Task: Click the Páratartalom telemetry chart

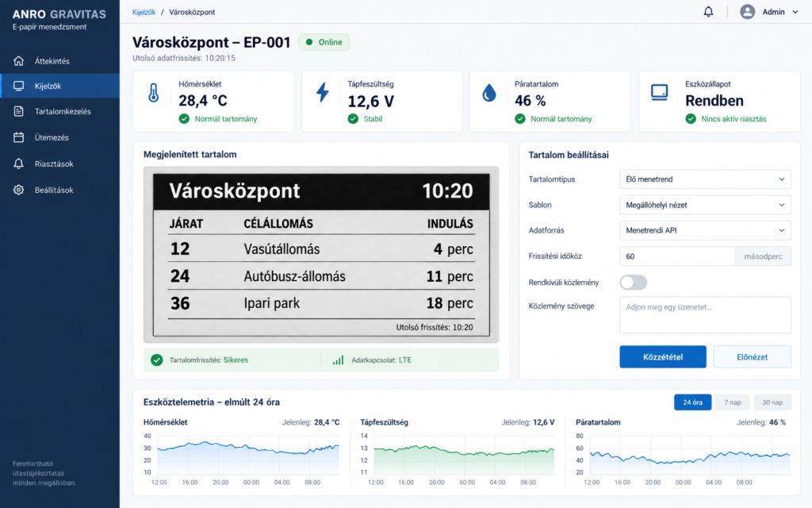Action: (x=690, y=455)
